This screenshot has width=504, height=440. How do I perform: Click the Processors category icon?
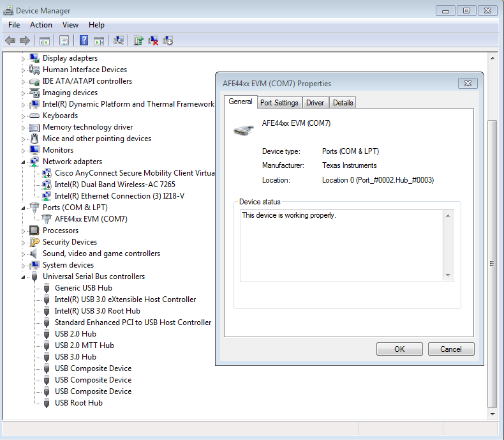tap(34, 231)
